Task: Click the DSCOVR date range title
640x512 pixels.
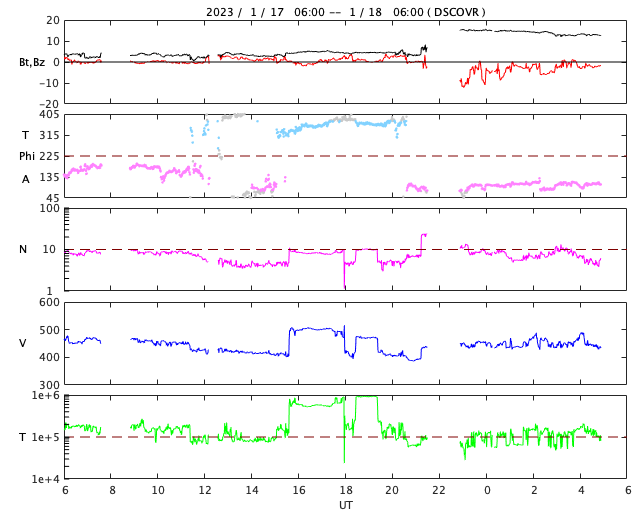Action: [346, 12]
